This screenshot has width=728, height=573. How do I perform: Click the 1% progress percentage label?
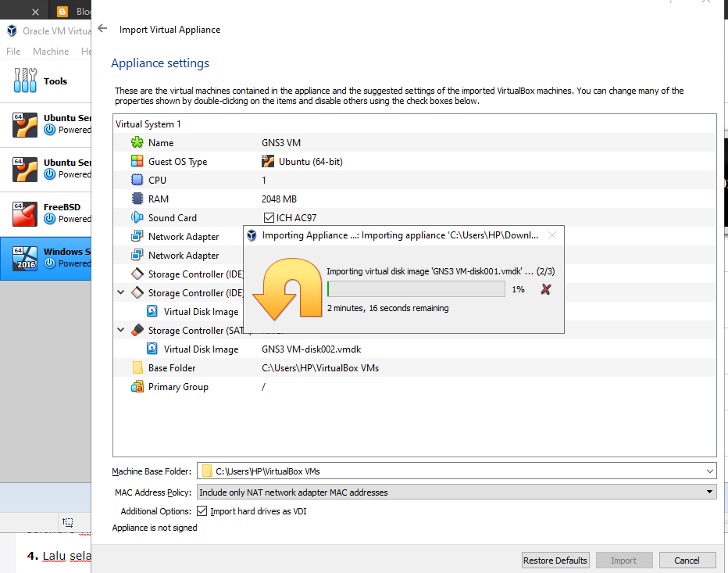pos(518,289)
